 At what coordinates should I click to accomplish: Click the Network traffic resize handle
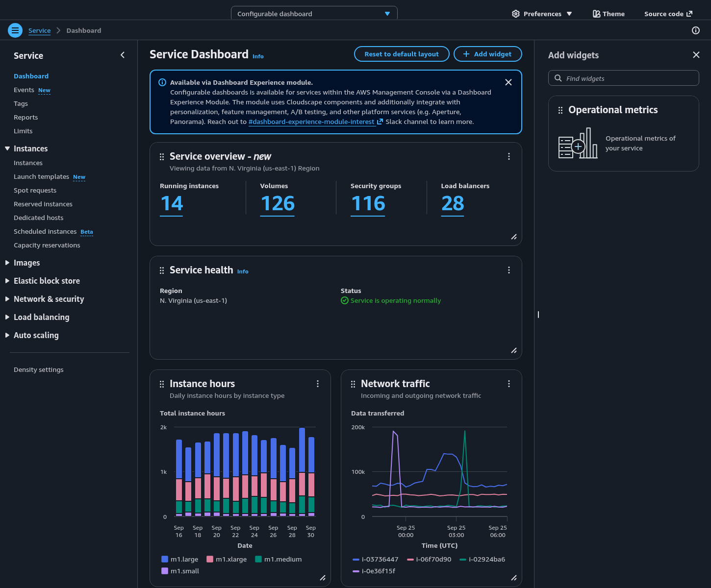(x=513, y=578)
